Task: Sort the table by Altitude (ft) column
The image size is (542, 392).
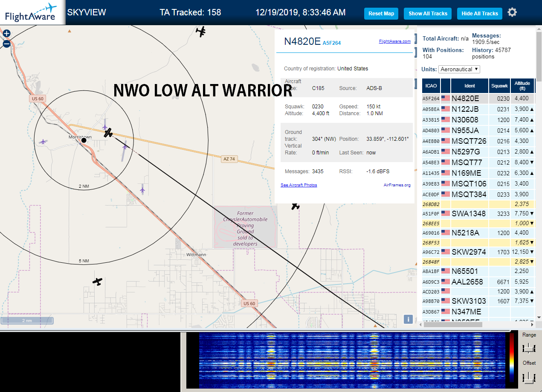Action: click(522, 86)
